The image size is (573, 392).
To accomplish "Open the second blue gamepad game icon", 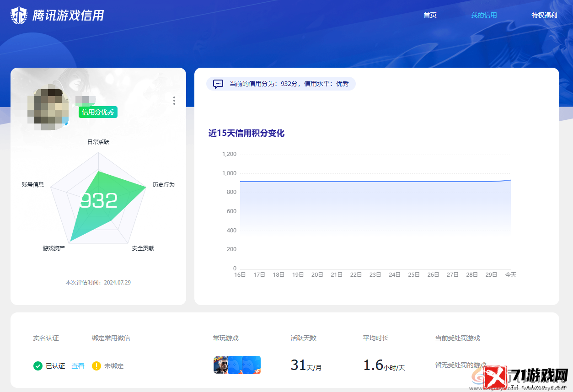I will click(235, 365).
